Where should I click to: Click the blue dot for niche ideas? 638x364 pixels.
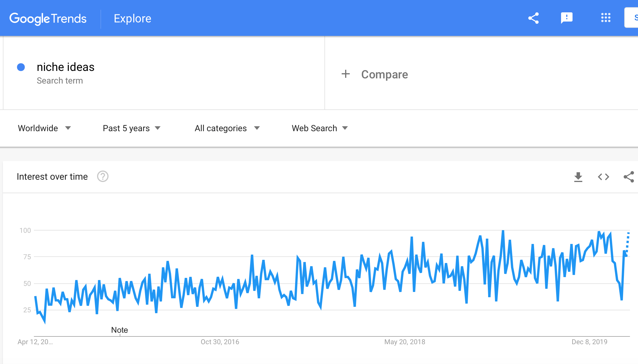click(x=21, y=67)
